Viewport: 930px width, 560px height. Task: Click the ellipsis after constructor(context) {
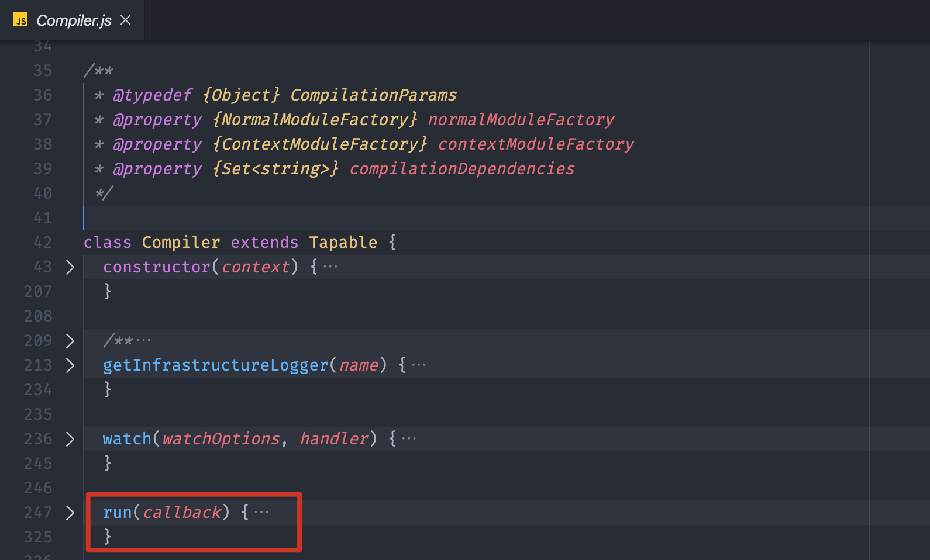pos(330,267)
